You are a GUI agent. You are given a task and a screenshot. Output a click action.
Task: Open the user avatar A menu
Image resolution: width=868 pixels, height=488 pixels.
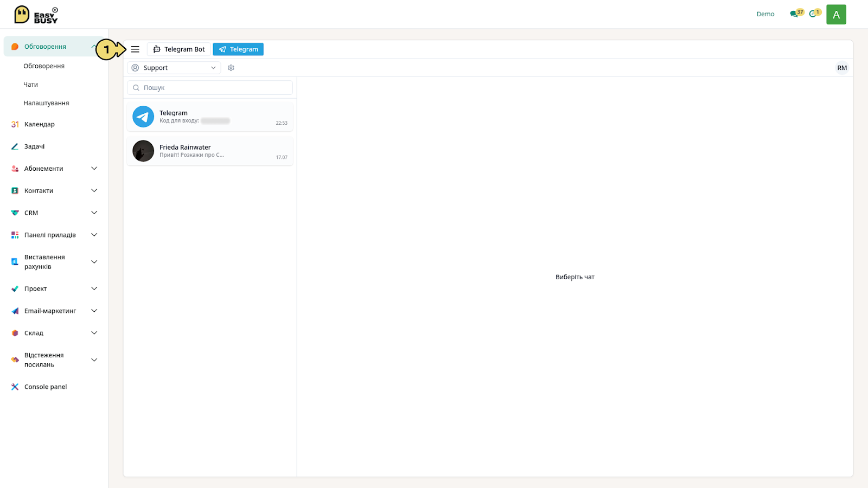[836, 15]
